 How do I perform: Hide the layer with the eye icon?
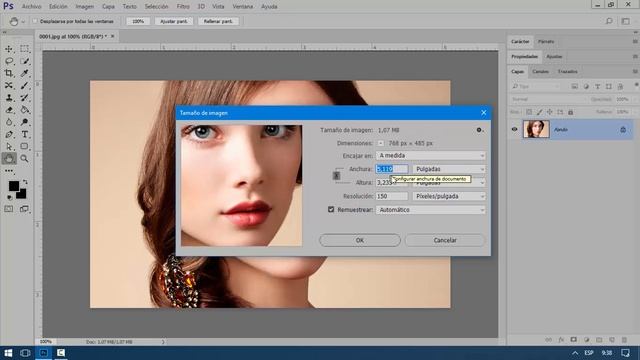[x=514, y=129]
